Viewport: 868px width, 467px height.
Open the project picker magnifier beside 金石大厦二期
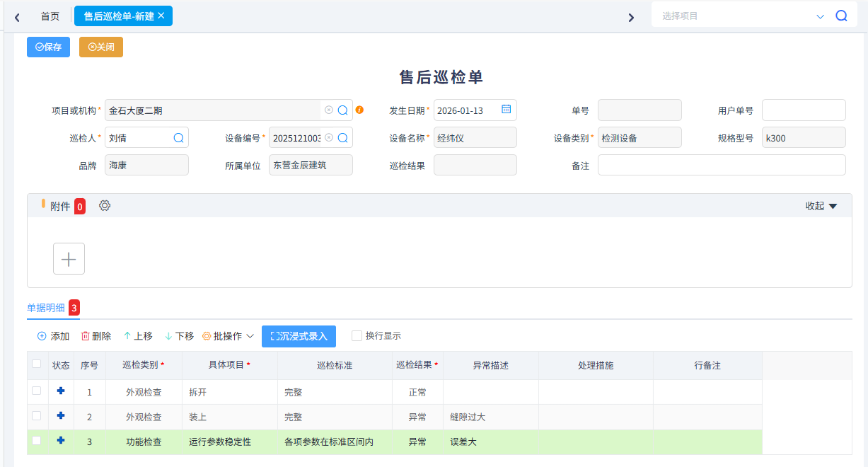pos(342,110)
